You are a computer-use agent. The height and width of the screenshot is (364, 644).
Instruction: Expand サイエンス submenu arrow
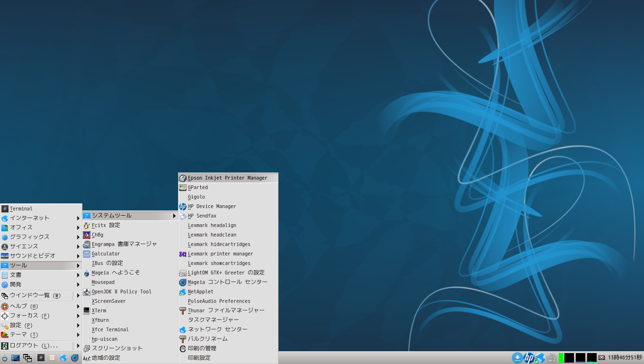click(x=78, y=246)
